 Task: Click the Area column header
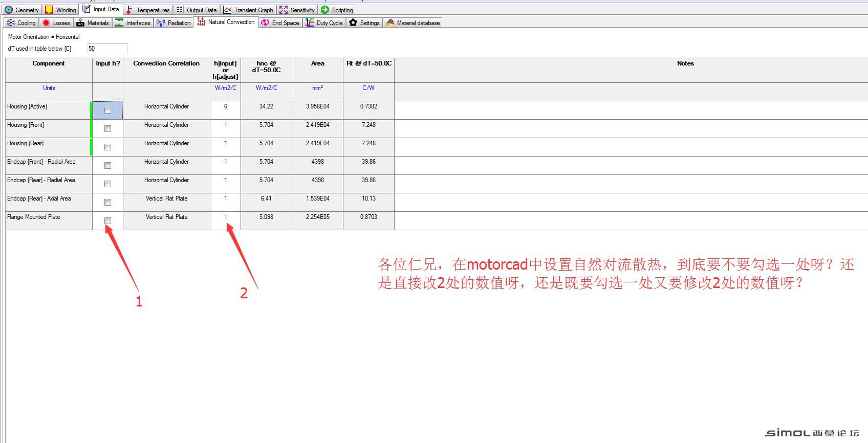coord(317,70)
